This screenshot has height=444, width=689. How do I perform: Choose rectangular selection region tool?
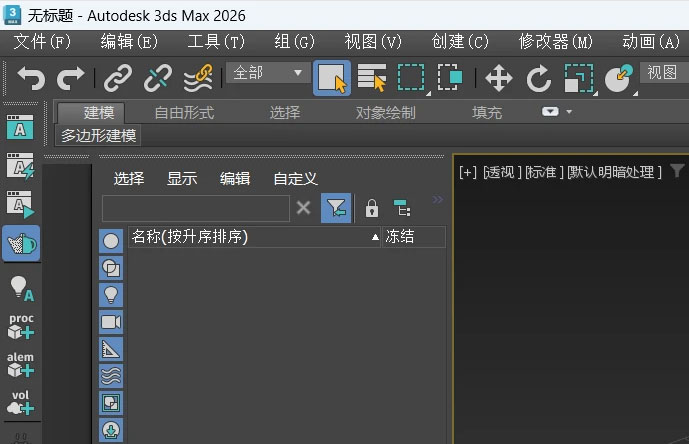(x=412, y=78)
